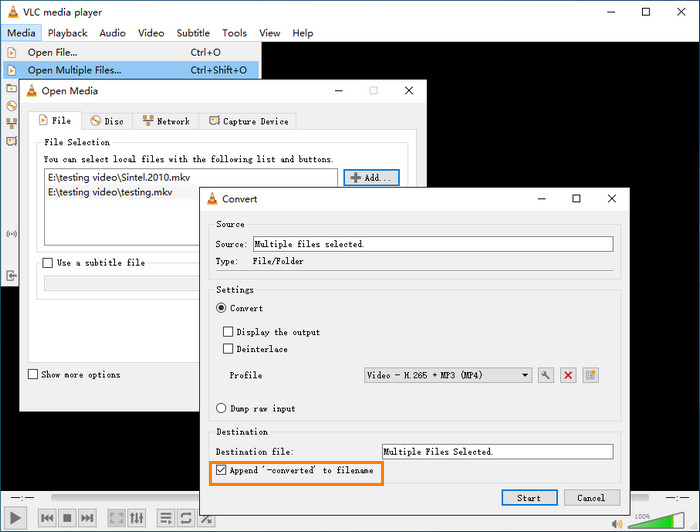Switch to the Disc tab
This screenshot has height=532, width=700.
coord(107,121)
